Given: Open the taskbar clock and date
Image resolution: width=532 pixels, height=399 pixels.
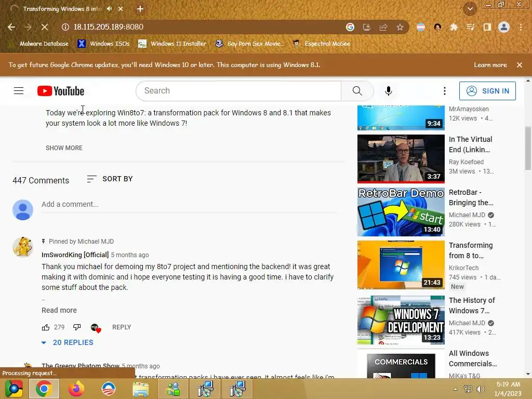Looking at the screenshot, I should point(508,389).
